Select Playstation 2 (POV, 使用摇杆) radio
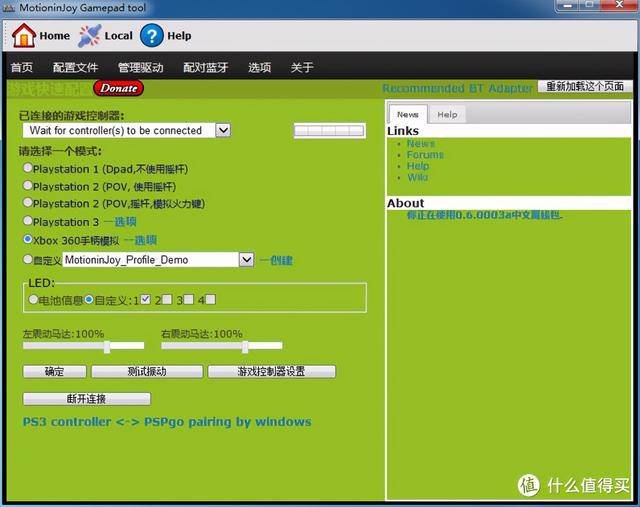The height and width of the screenshot is (507, 640). 28,185
